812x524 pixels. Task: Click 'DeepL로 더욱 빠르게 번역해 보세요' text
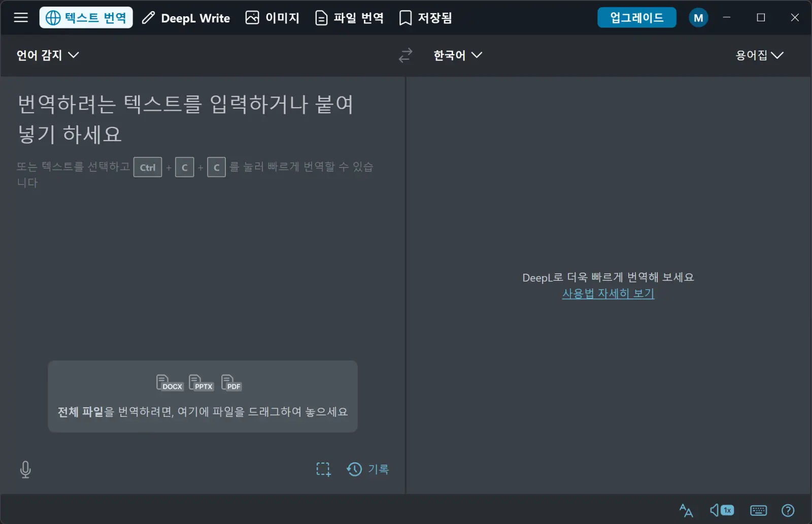click(608, 277)
